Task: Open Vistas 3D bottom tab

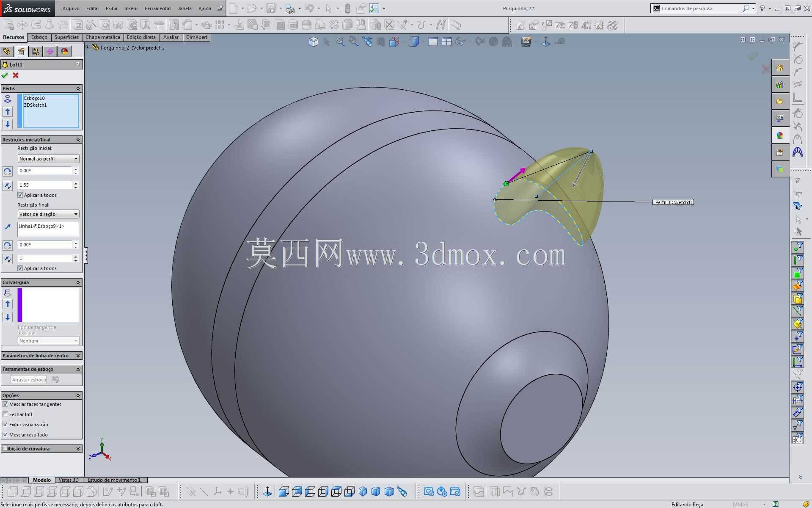Action: pos(69,480)
